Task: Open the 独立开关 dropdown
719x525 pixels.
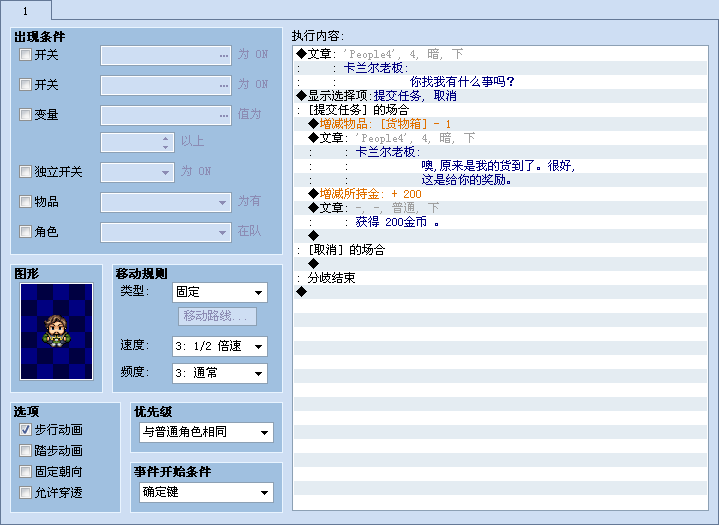Action: click(x=137, y=173)
